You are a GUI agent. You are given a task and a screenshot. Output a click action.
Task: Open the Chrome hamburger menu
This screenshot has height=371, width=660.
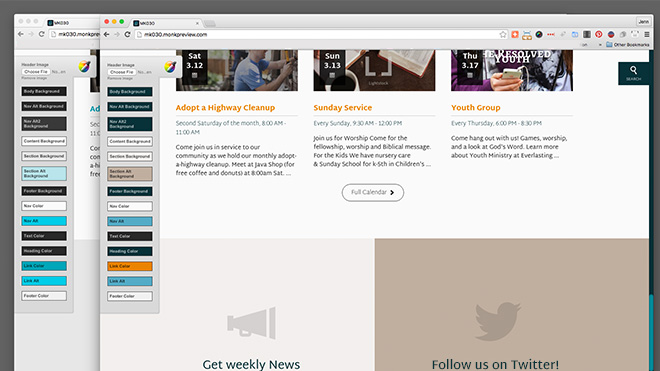[647, 35]
